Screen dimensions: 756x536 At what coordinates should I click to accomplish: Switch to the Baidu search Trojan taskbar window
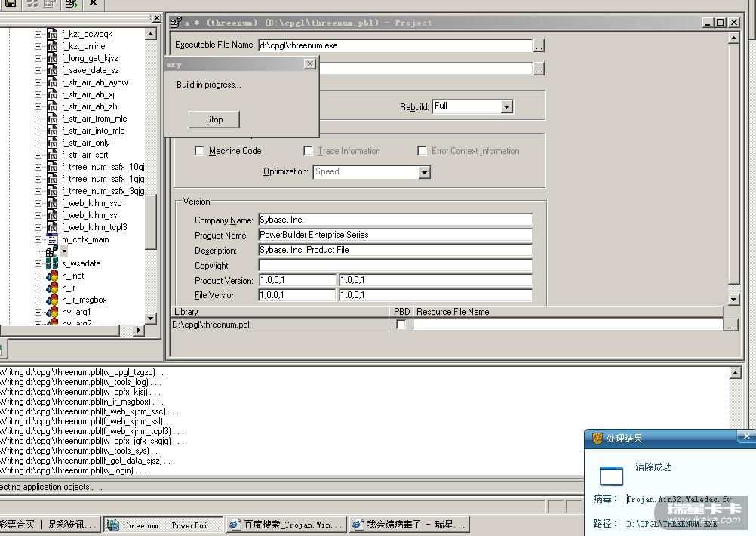point(286,525)
